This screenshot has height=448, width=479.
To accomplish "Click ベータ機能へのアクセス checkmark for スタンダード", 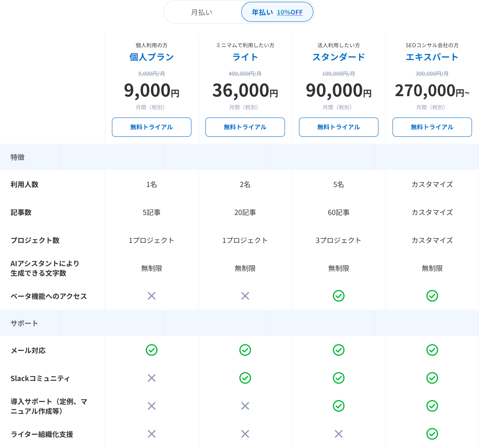I will click(339, 296).
